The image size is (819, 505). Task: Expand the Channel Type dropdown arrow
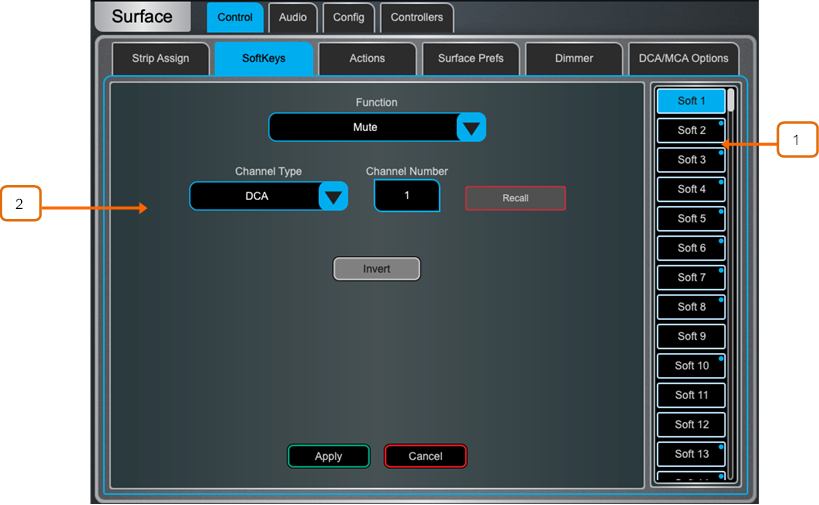(333, 197)
